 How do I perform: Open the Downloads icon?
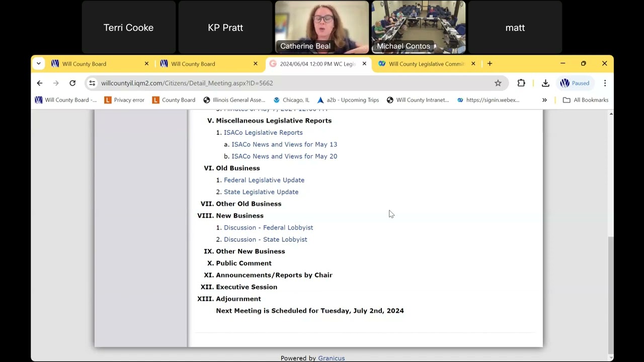545,83
